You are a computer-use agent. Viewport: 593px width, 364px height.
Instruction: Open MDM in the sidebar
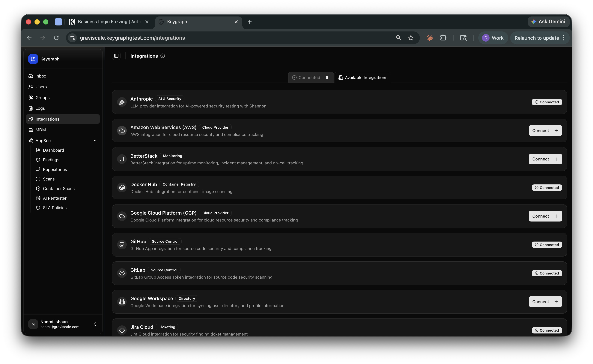tap(63, 130)
